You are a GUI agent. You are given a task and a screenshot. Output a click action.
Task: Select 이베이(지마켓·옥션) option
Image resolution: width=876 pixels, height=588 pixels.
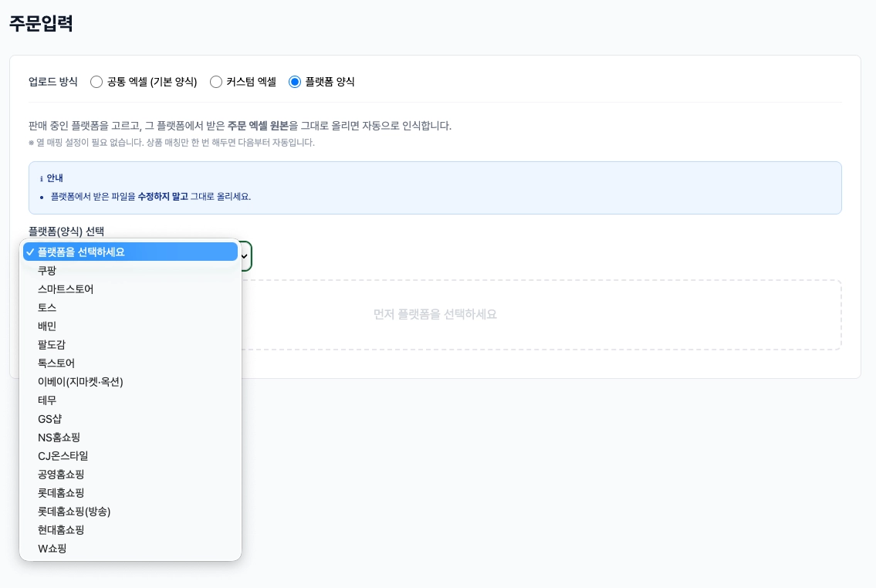point(130,382)
